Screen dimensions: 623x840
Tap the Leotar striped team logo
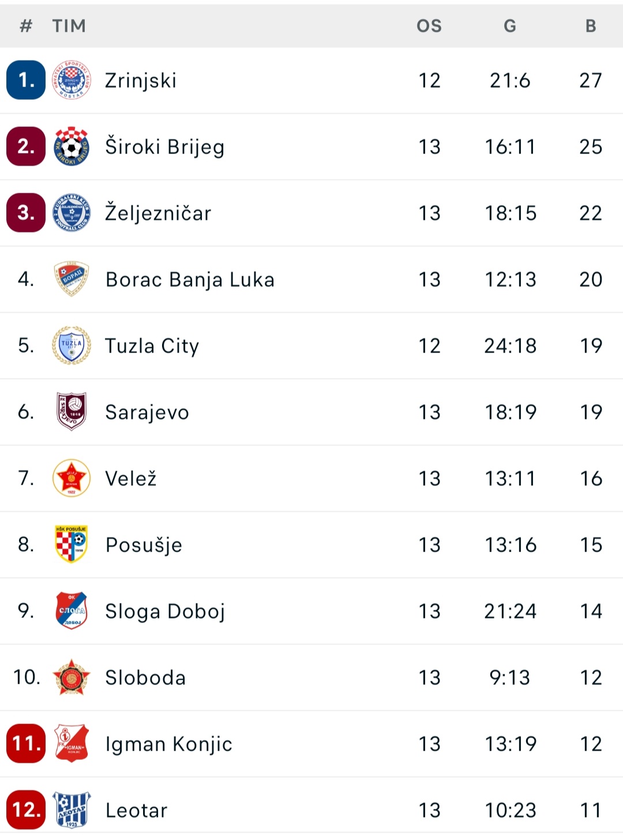pyautogui.click(x=72, y=809)
